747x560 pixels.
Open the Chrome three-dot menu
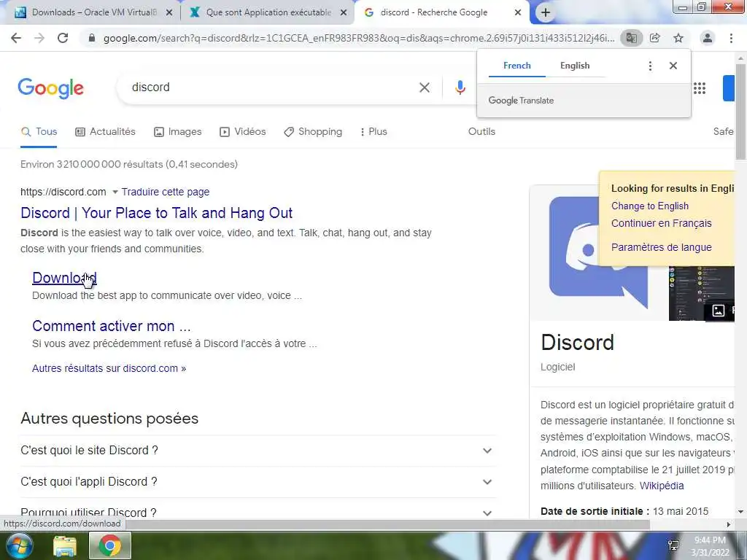pyautogui.click(x=731, y=38)
